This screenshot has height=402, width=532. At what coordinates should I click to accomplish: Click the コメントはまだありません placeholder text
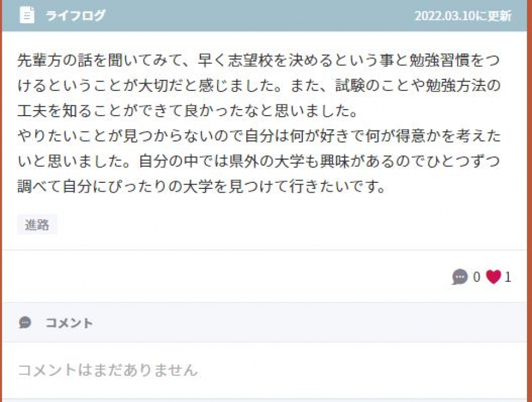(107, 370)
